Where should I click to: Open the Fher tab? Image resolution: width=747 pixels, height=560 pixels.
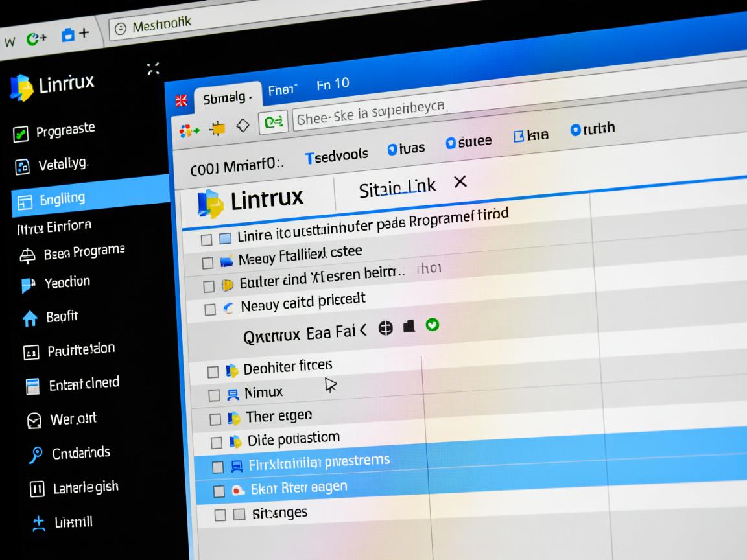click(x=283, y=90)
